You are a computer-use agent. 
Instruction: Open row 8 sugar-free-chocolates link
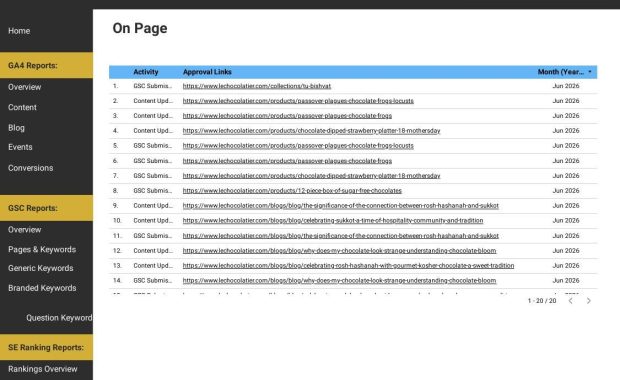point(292,191)
